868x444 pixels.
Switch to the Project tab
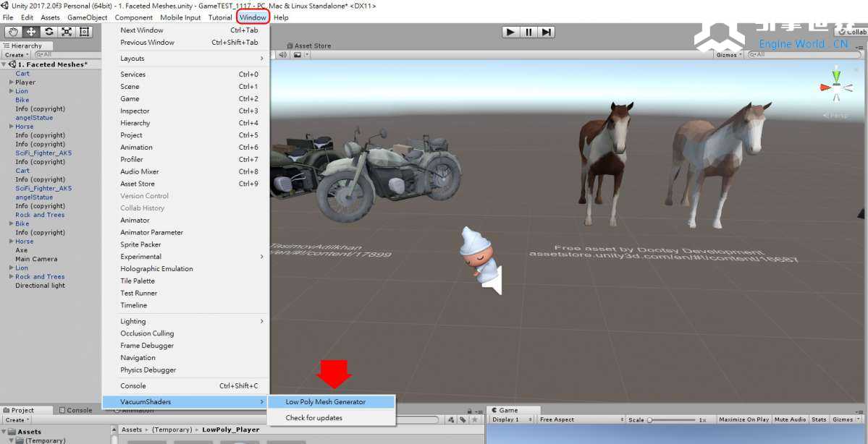[x=27, y=410]
